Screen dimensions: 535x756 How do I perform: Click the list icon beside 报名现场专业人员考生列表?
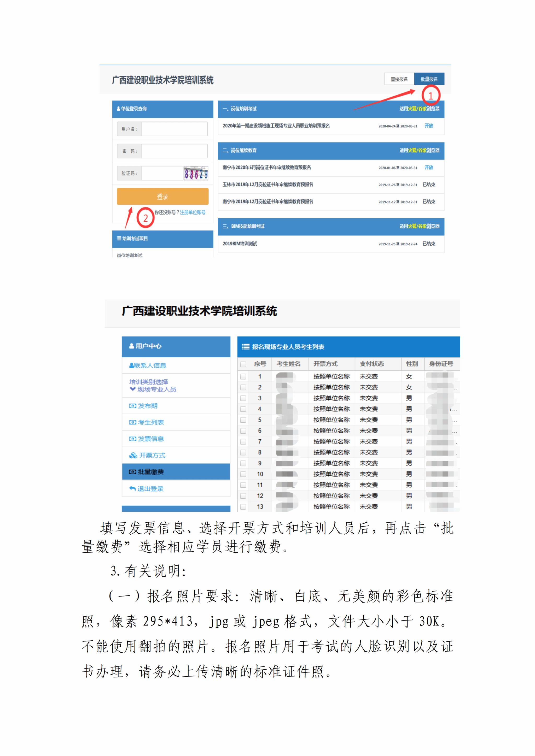tap(246, 346)
